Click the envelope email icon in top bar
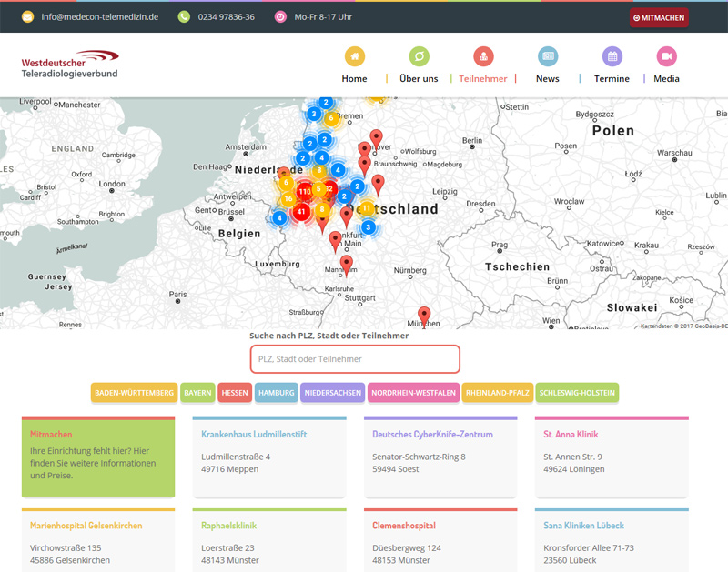The width and height of the screenshot is (728, 572). (x=28, y=17)
